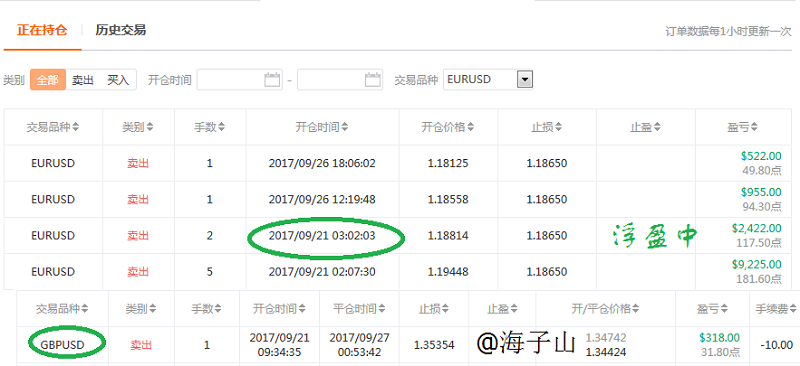Sort by 开/平仓价格 column header

point(606,308)
